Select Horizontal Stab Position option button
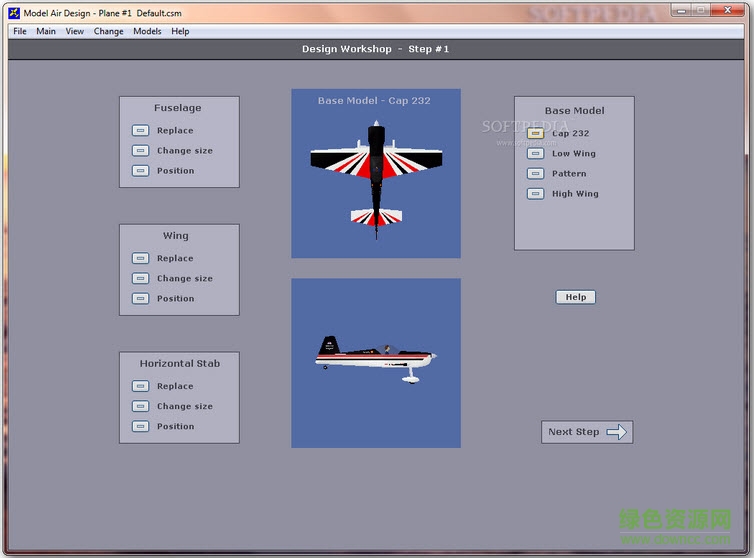Screen dimensions: 754x558 140,427
